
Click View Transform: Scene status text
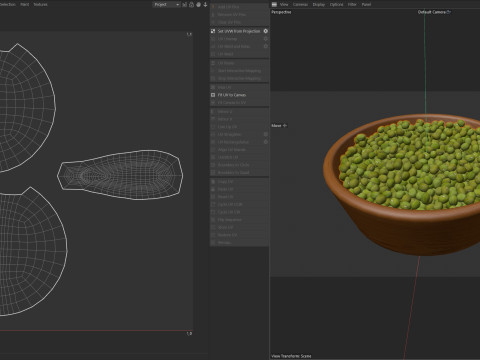pos(291,356)
